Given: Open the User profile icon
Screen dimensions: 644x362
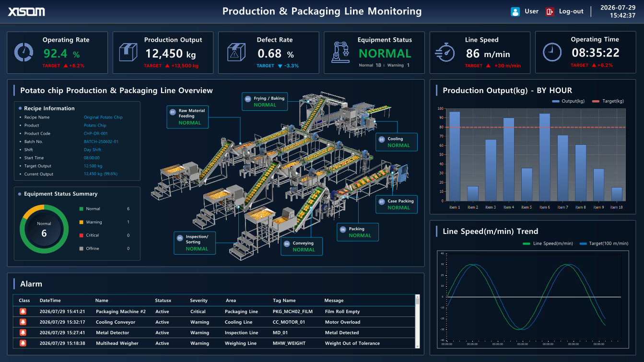Looking at the screenshot, I should (515, 12).
